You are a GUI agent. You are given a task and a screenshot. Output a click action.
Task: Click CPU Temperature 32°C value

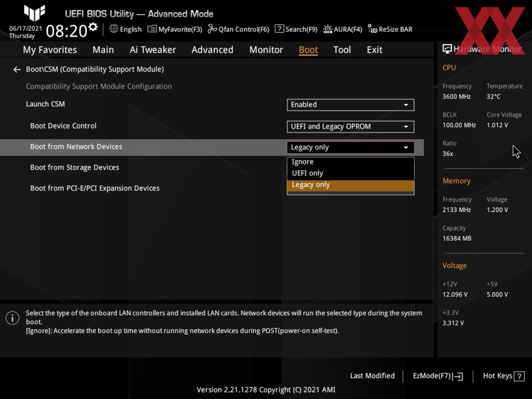pyautogui.click(x=493, y=97)
